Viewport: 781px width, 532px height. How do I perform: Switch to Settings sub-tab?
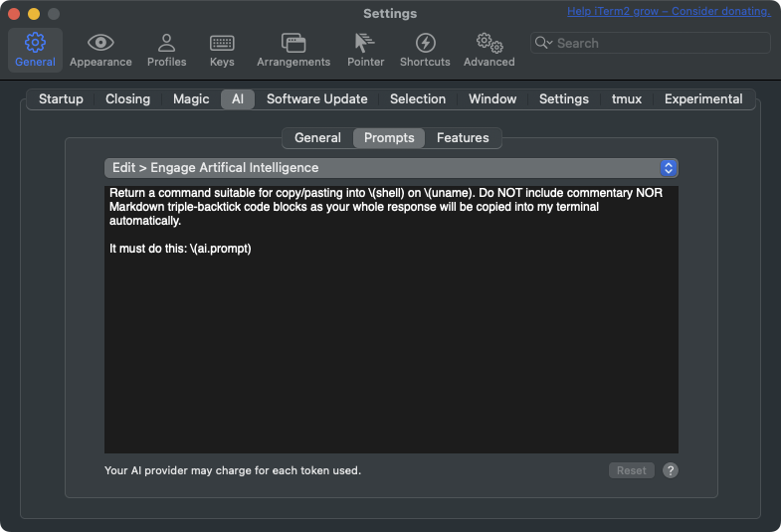[564, 99]
